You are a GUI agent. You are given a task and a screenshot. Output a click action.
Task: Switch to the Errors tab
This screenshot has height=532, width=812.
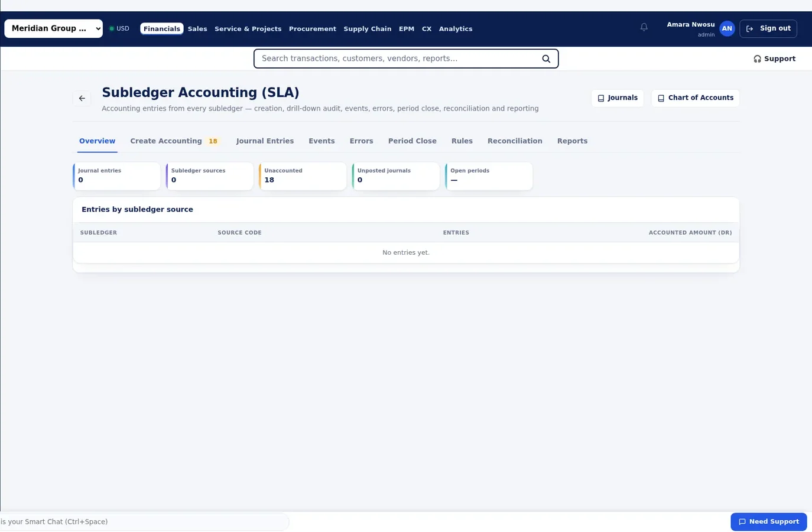click(361, 141)
